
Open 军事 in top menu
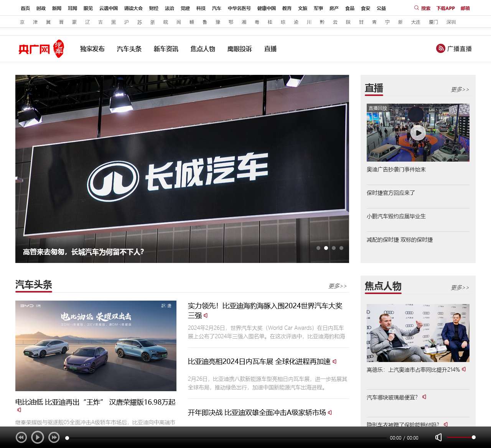[318, 8]
